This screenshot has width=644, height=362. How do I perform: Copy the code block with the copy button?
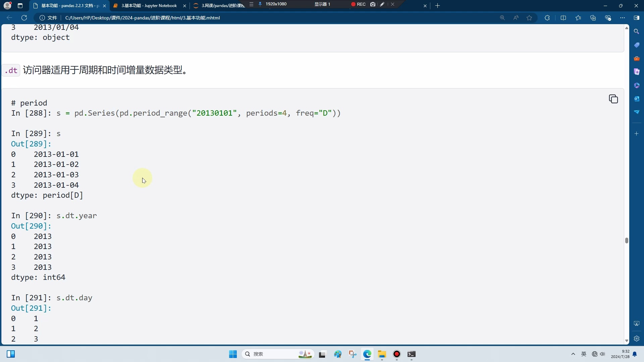click(x=614, y=99)
